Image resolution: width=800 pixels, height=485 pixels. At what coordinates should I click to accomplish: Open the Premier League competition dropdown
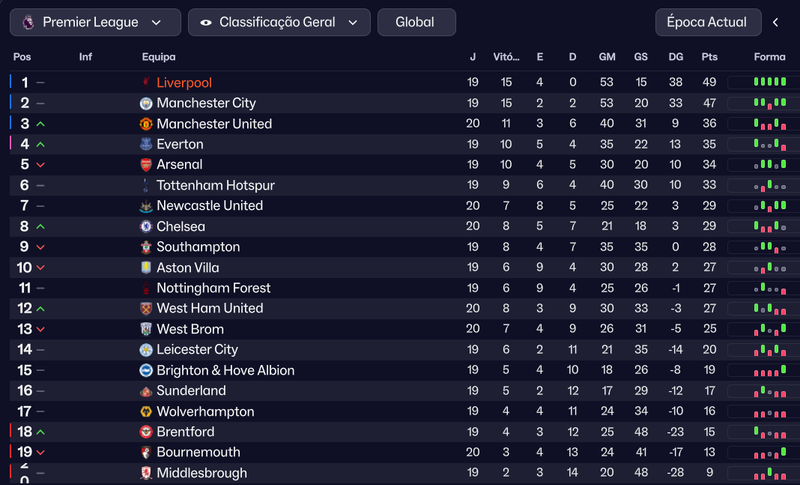click(x=95, y=22)
